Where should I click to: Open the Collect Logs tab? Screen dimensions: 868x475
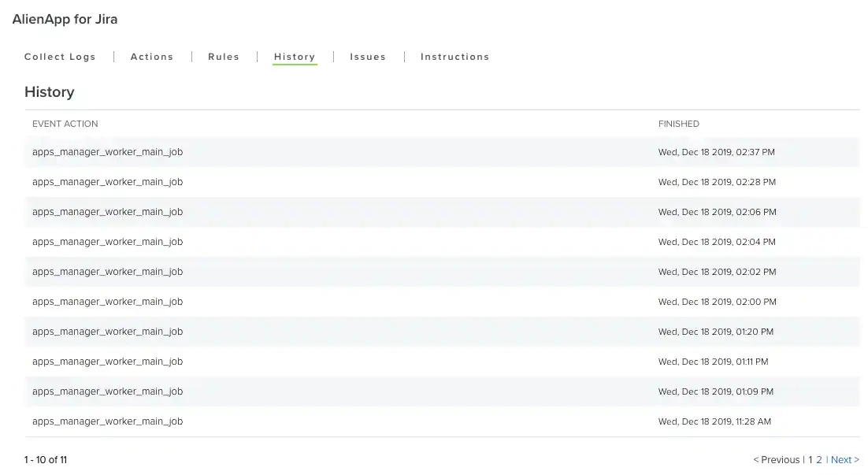click(60, 57)
